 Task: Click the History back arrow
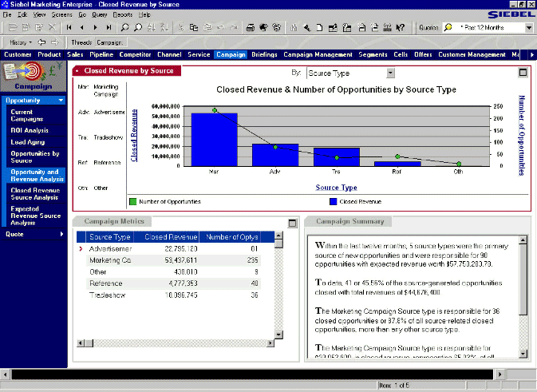[41, 42]
